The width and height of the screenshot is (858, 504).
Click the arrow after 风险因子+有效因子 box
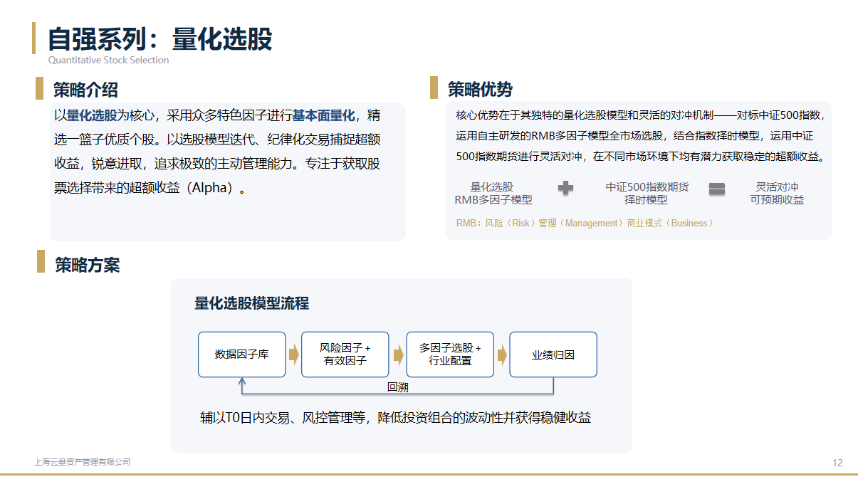click(398, 355)
